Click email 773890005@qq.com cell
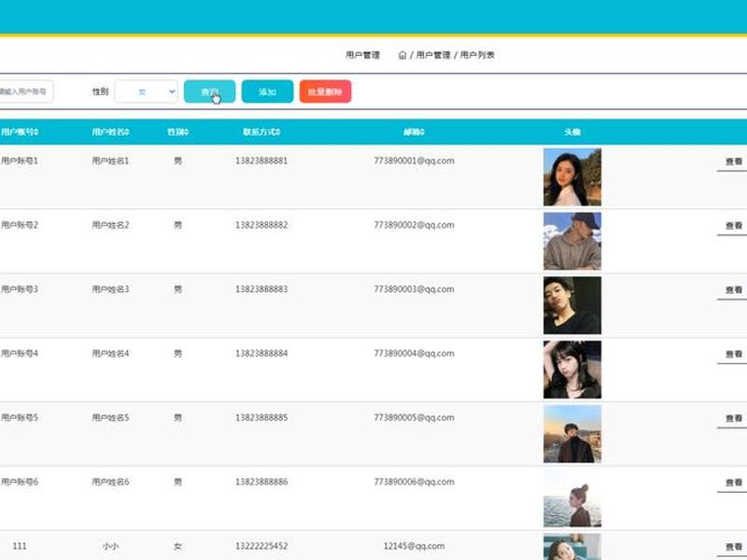This screenshot has height=560, width=747. coord(414,417)
